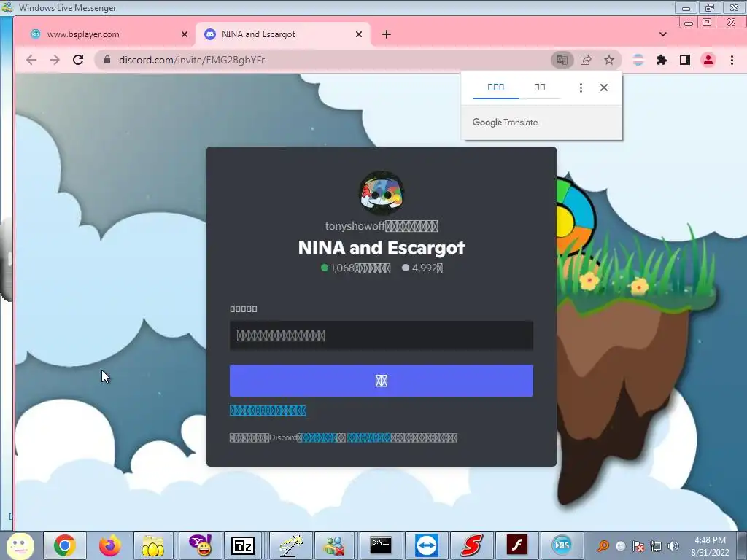The image size is (747, 560).
Task: Click the NINA and Escargot server avatar
Action: [x=382, y=193]
